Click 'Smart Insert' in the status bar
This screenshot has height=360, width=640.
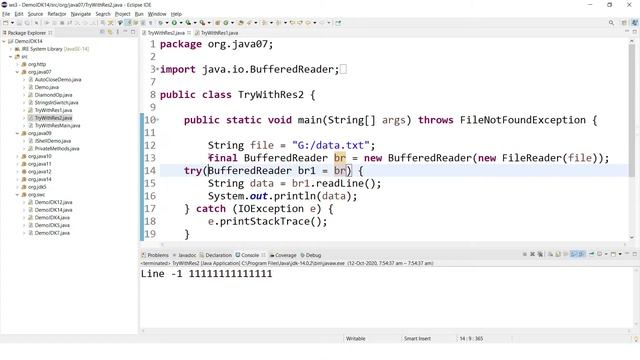pos(417,338)
